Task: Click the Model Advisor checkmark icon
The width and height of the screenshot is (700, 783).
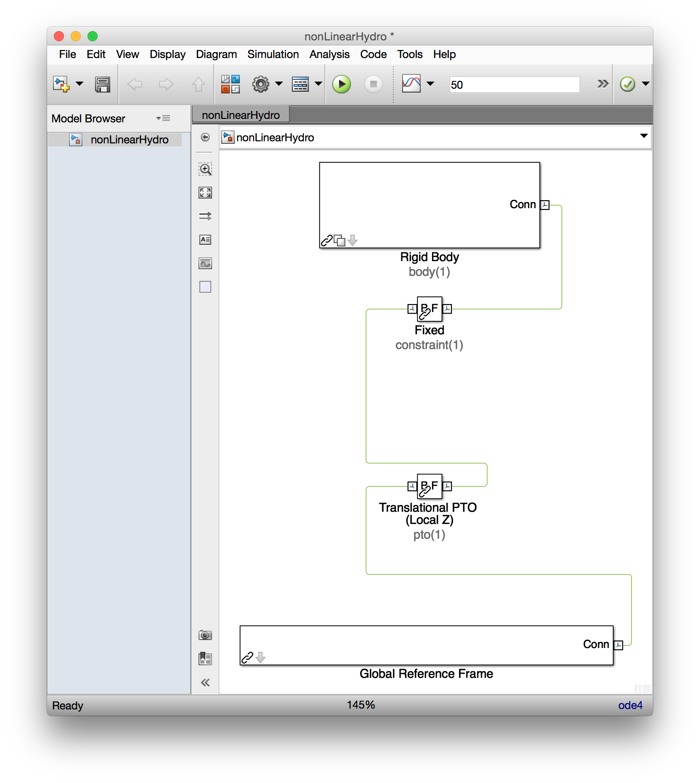Action: (628, 84)
